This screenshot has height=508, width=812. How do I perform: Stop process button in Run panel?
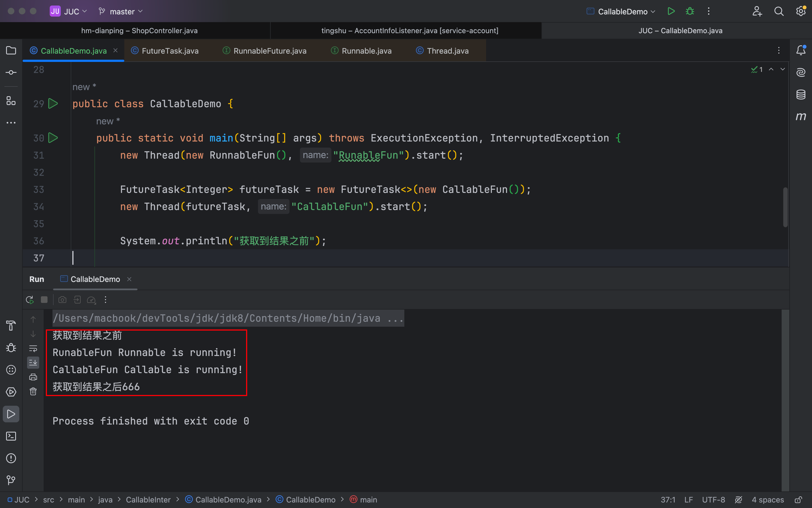click(x=44, y=300)
